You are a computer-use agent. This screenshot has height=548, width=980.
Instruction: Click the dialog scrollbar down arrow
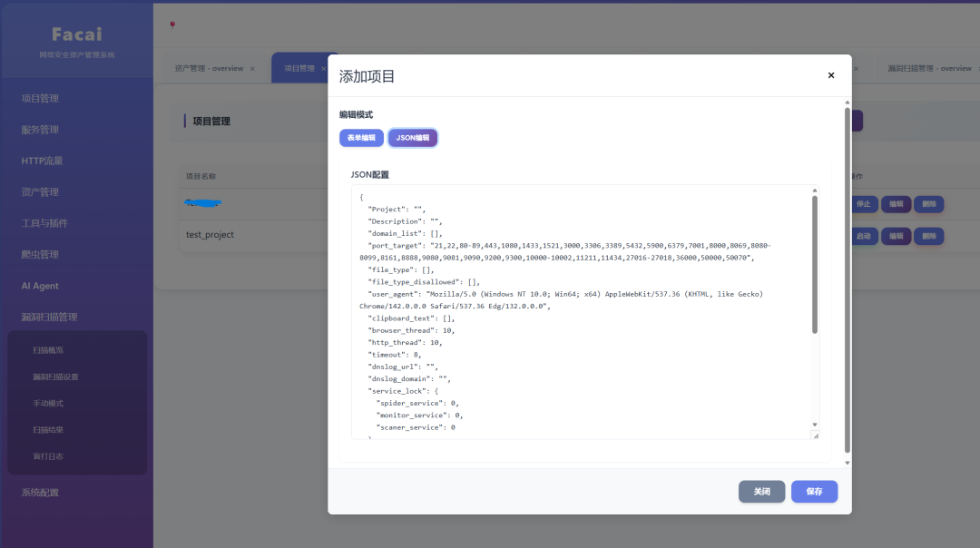[847, 463]
